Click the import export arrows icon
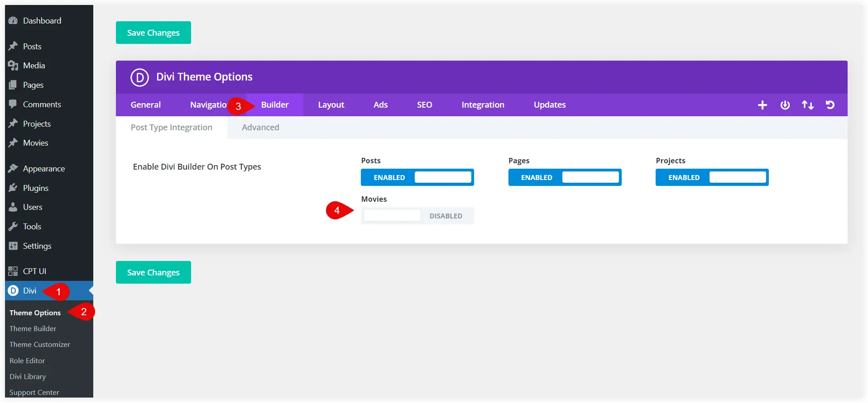 808,105
